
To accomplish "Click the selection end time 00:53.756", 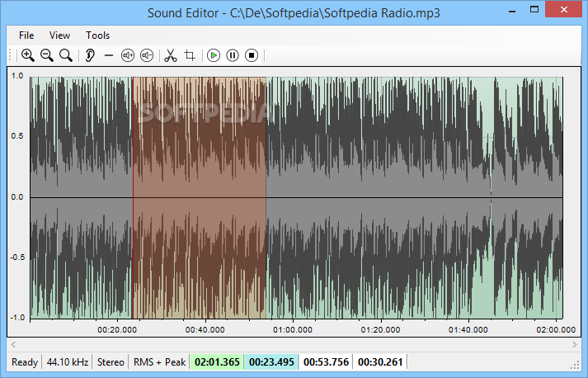I will click(326, 362).
